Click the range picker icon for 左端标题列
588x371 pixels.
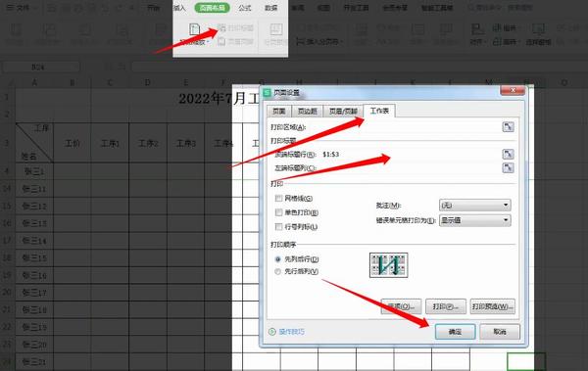pyautogui.click(x=508, y=167)
